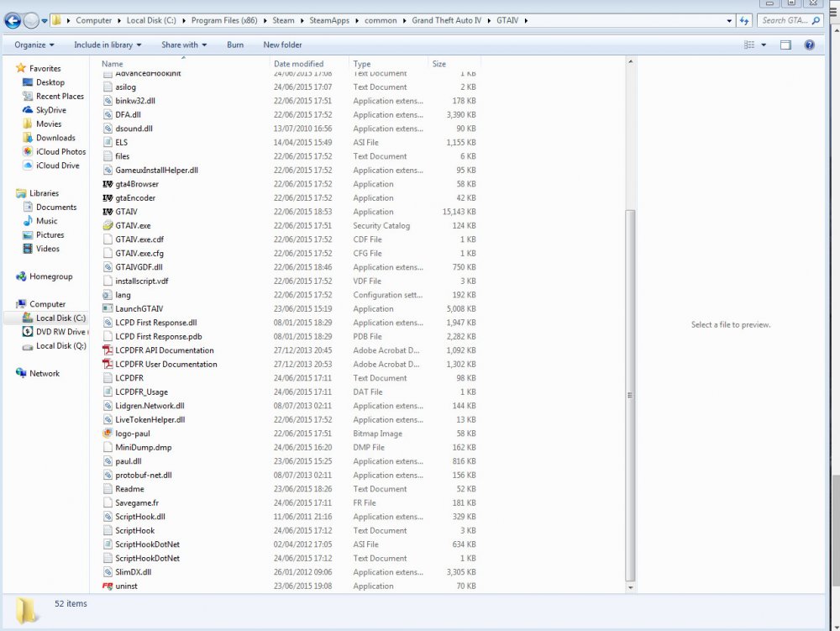Select the ELS ASI file icon
This screenshot has width=840, height=631.
coord(108,143)
